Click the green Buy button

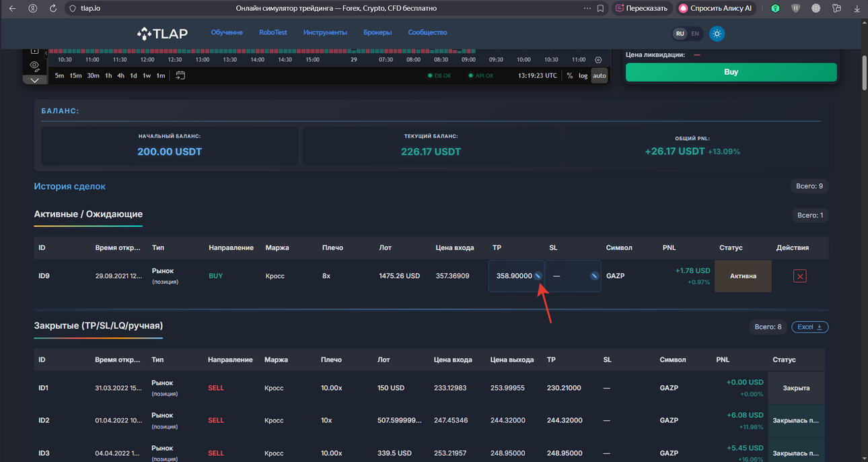731,72
